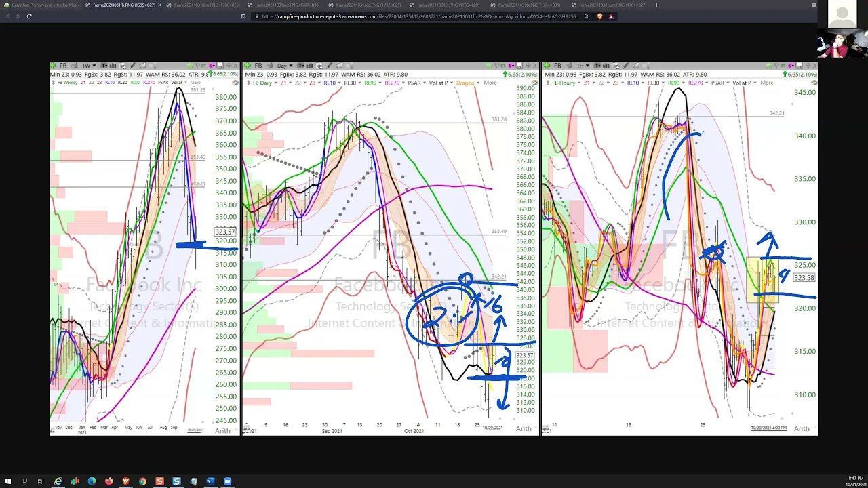
Task: Select the frame20211031fb.PNG tab
Action: tap(122, 5)
